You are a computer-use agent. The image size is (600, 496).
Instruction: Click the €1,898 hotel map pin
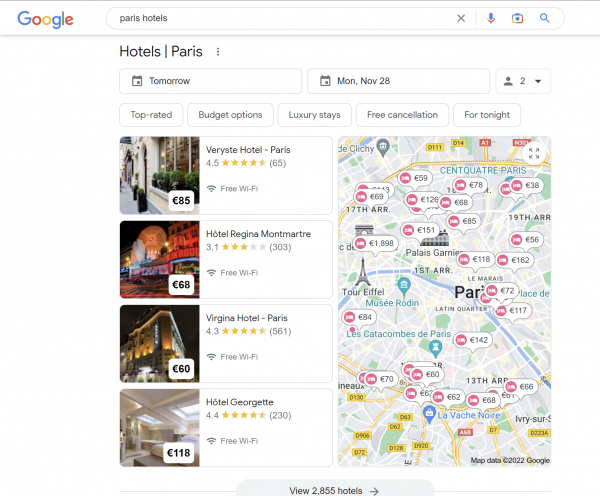click(376, 243)
